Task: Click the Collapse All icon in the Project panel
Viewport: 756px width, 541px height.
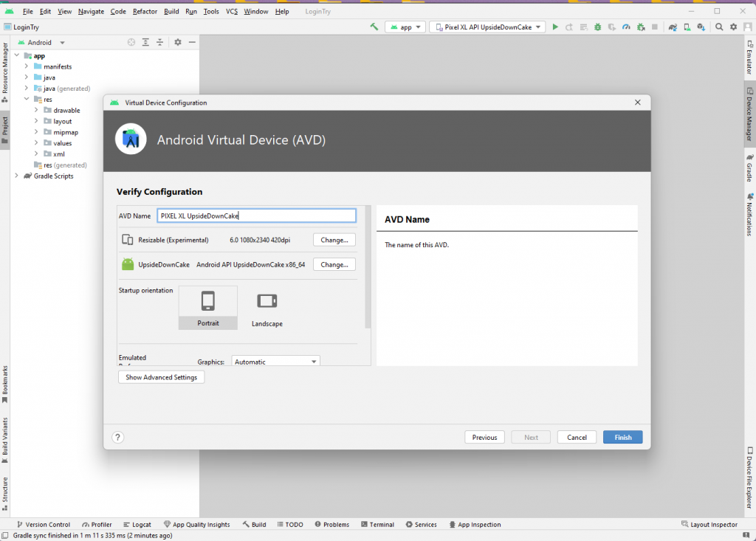Action: pos(159,42)
